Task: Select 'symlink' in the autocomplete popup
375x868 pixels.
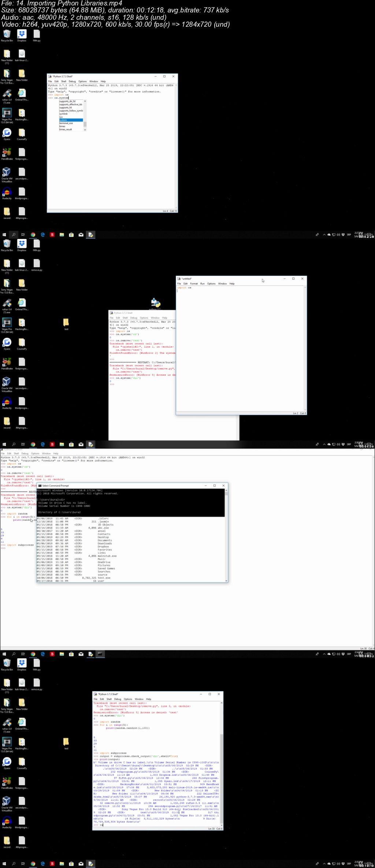Action: 64,114
